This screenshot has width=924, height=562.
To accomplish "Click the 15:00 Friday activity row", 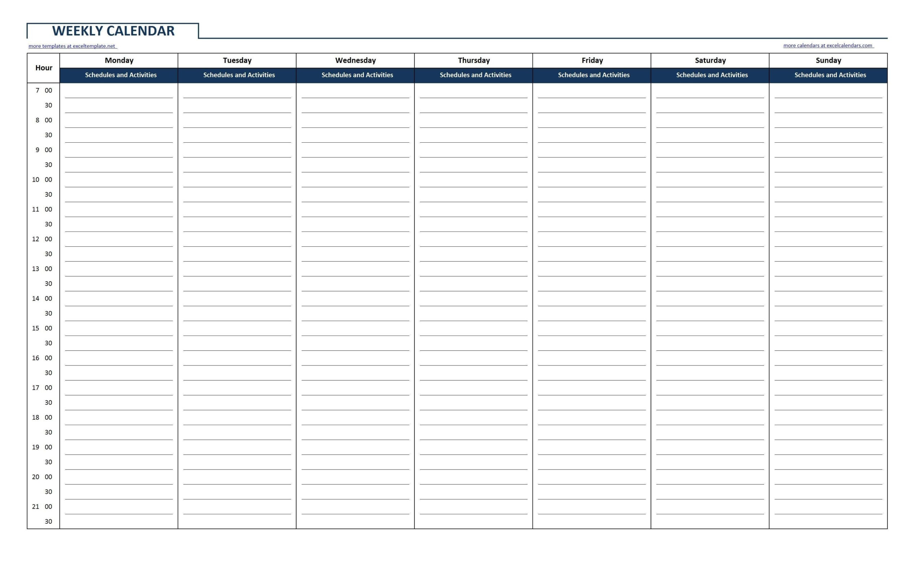I will (x=593, y=323).
